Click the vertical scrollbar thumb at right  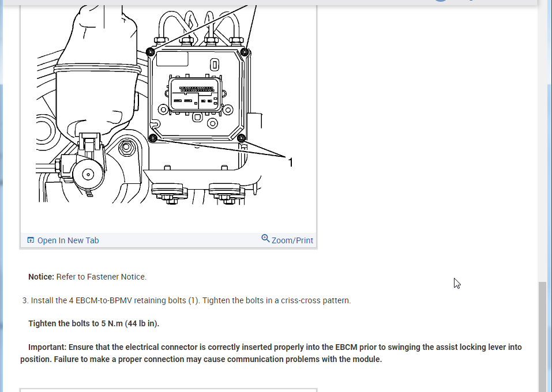coord(543,336)
